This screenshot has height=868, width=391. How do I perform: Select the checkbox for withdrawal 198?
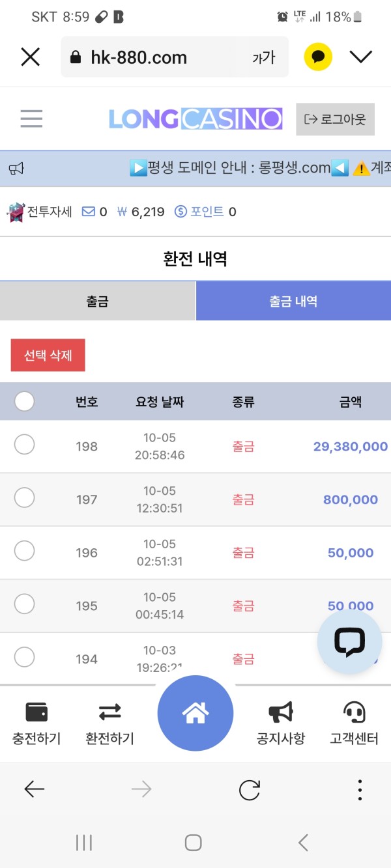(x=24, y=445)
